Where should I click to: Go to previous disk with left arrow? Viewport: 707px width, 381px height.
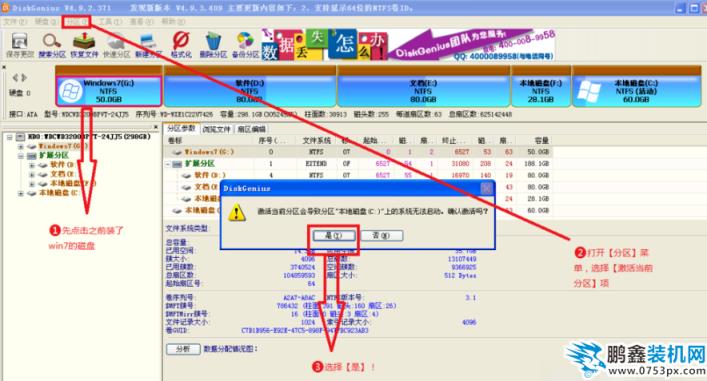click(x=15, y=78)
